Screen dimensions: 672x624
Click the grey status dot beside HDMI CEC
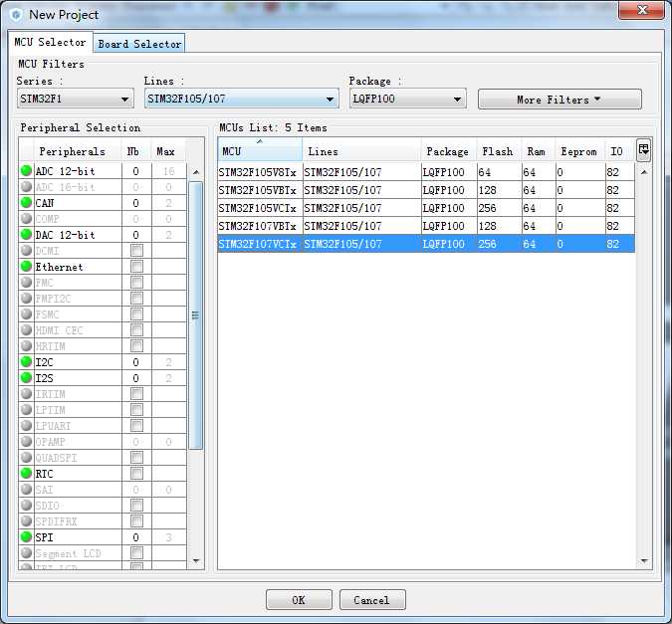pyautogui.click(x=26, y=329)
